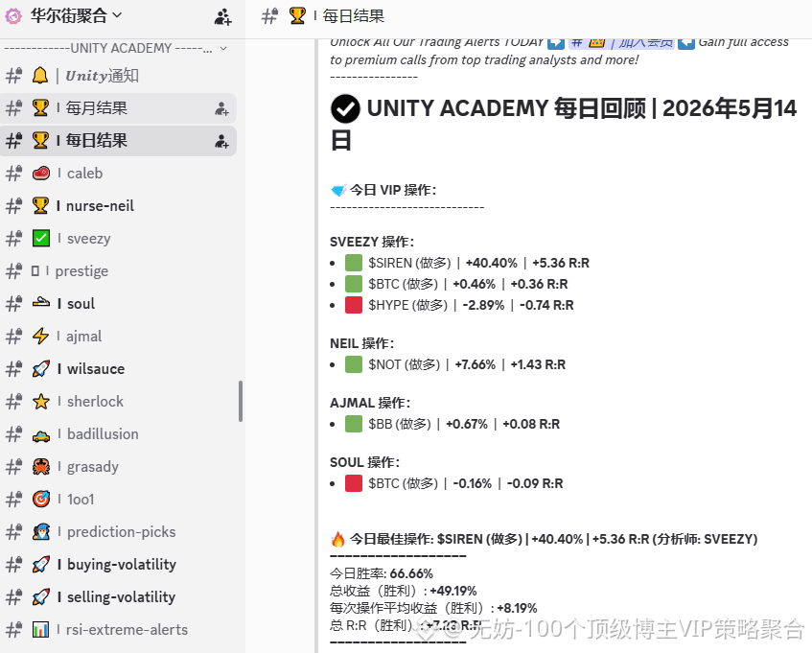Open the buying-volatility channel
Image resolution: width=812 pixels, height=653 pixels.
pos(118,565)
